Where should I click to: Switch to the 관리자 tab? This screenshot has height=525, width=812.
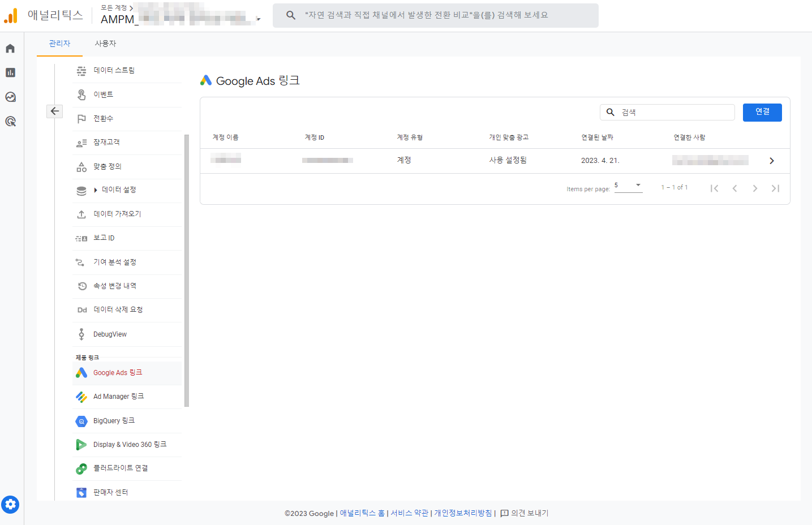[59, 44]
